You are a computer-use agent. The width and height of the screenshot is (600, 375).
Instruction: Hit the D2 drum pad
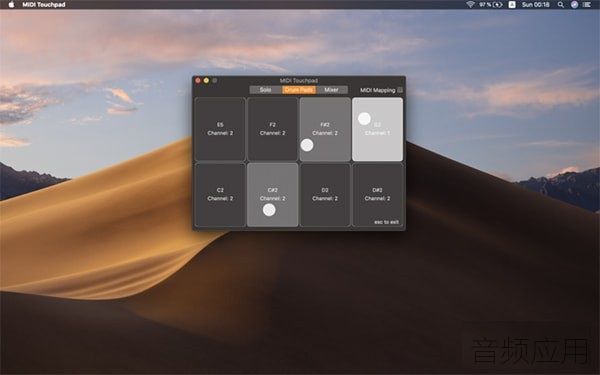(x=325, y=195)
